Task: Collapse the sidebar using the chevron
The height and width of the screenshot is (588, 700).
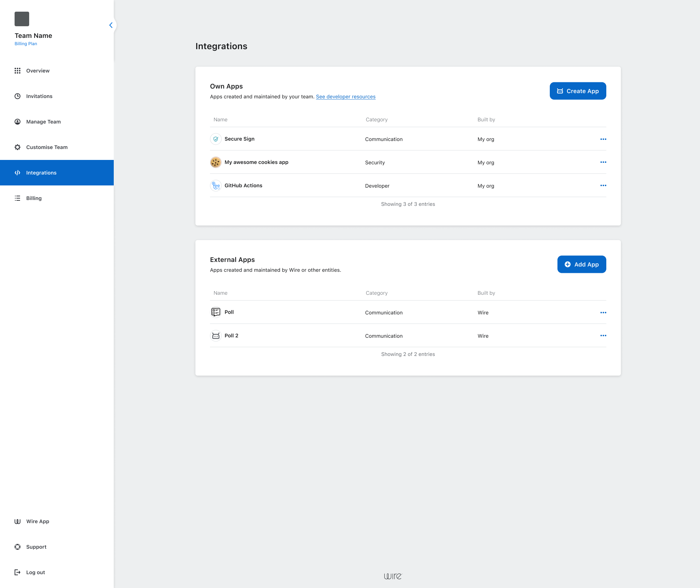Action: pos(111,25)
